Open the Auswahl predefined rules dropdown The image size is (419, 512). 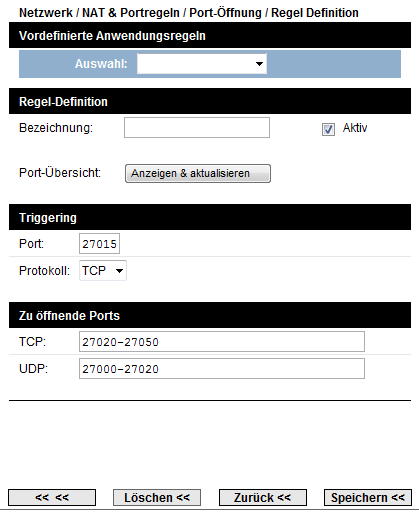tap(202, 64)
